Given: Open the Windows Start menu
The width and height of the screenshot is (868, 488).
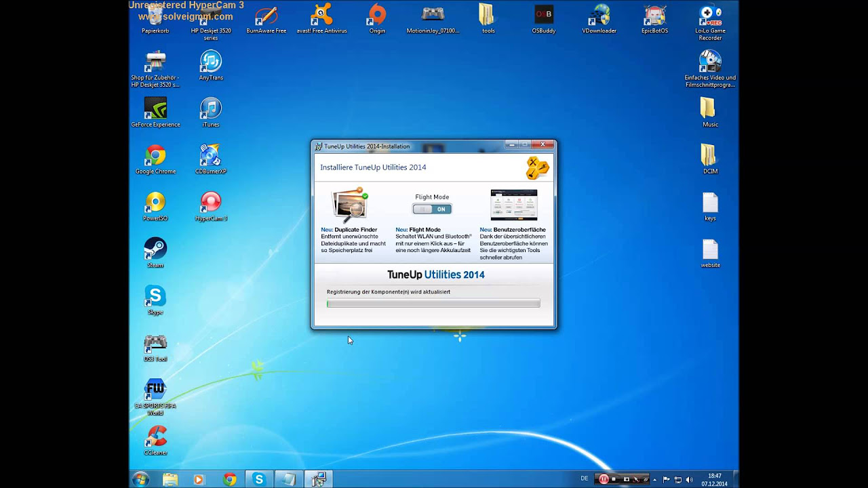Looking at the screenshot, I should 141,479.
